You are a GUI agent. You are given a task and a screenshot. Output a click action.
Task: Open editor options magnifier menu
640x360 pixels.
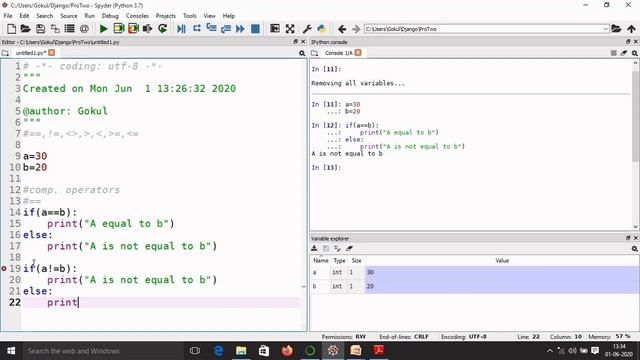click(x=302, y=53)
